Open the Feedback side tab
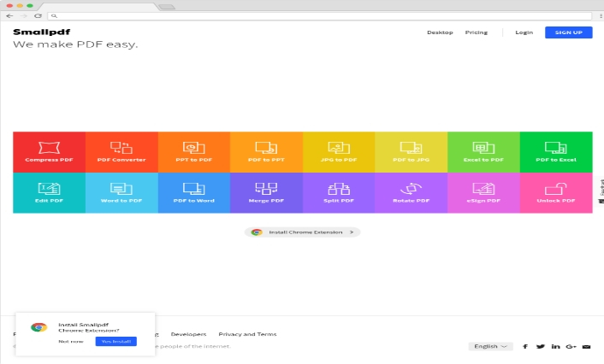The width and height of the screenshot is (604, 364). 601,191
